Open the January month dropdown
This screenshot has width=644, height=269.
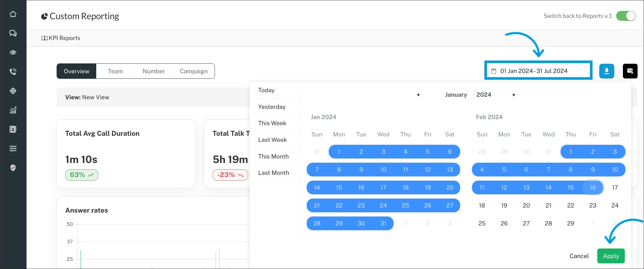point(456,95)
